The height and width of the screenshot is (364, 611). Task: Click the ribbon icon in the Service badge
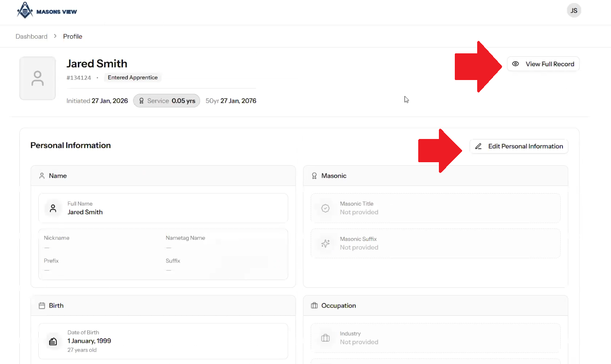[141, 101]
